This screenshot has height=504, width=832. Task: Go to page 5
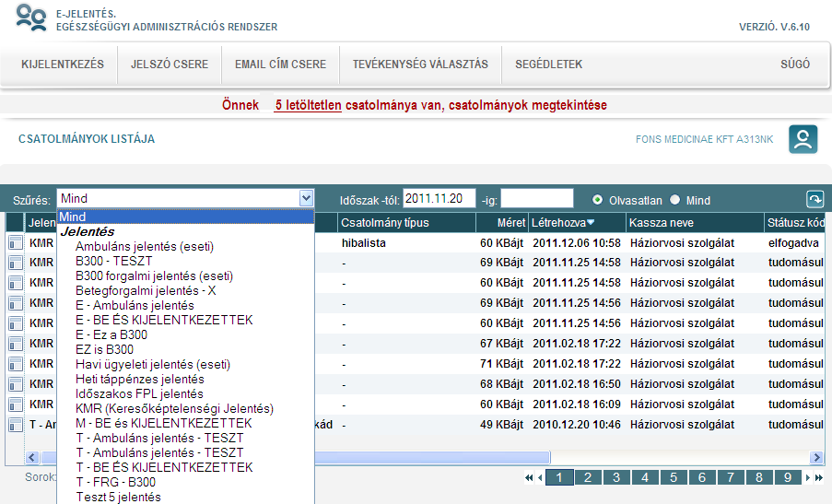click(x=674, y=477)
